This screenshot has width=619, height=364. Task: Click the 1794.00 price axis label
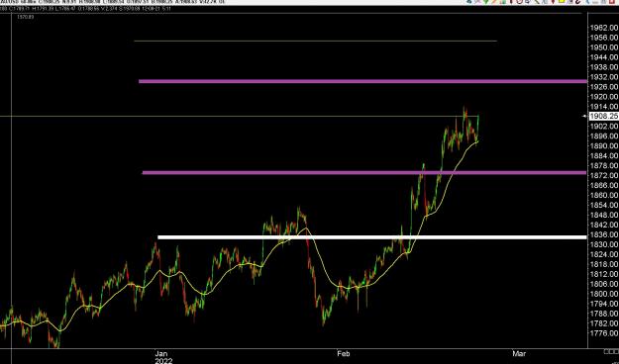[x=604, y=304]
